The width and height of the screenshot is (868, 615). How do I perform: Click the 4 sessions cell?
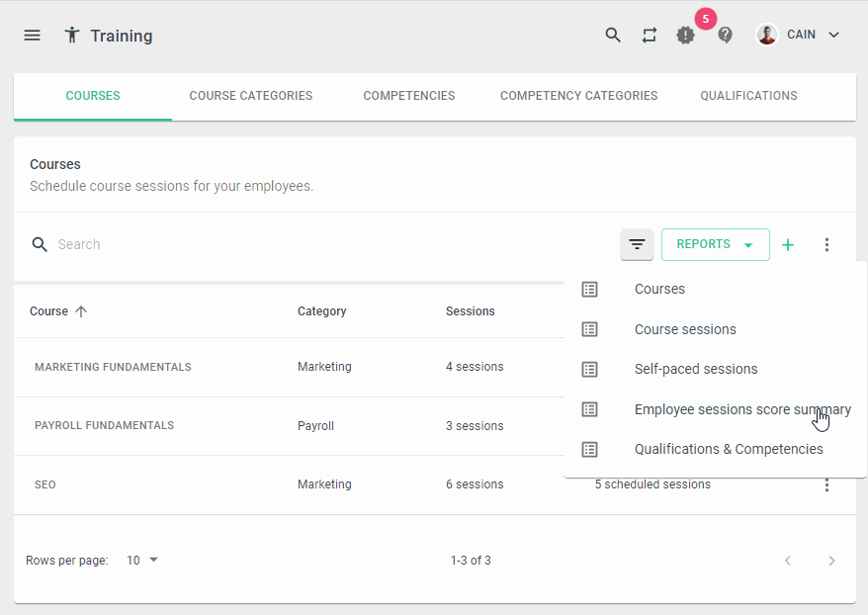475,367
